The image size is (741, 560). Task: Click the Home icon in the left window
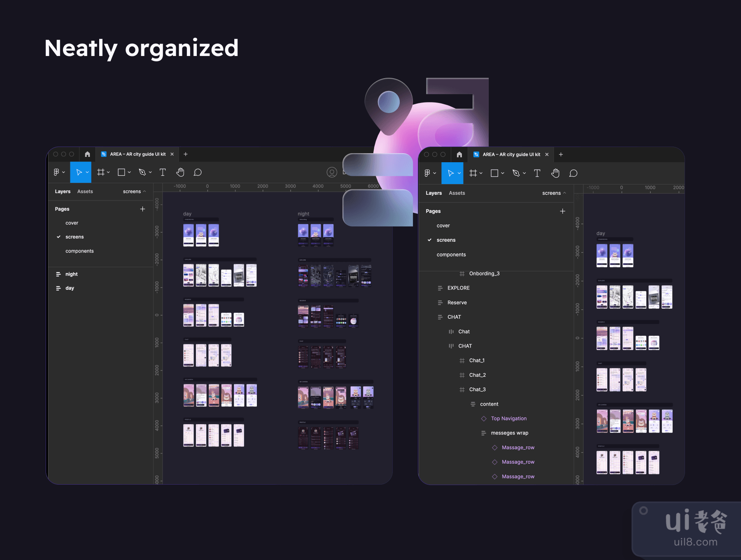(87, 154)
